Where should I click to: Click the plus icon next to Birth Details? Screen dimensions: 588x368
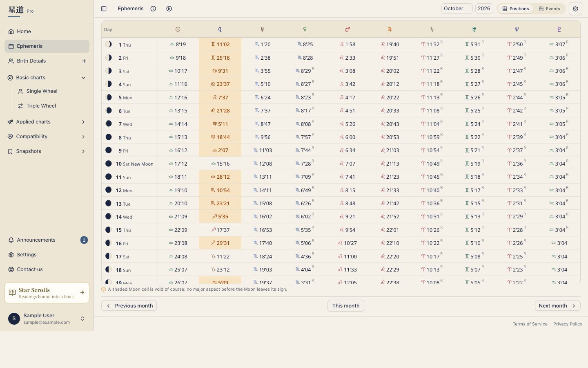[x=84, y=61]
